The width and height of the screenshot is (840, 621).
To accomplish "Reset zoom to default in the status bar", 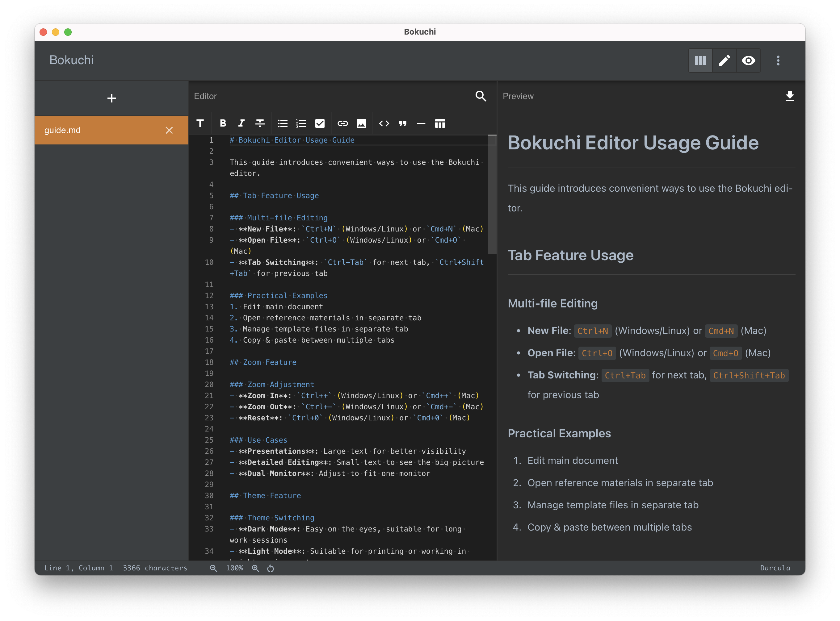I will tap(271, 568).
